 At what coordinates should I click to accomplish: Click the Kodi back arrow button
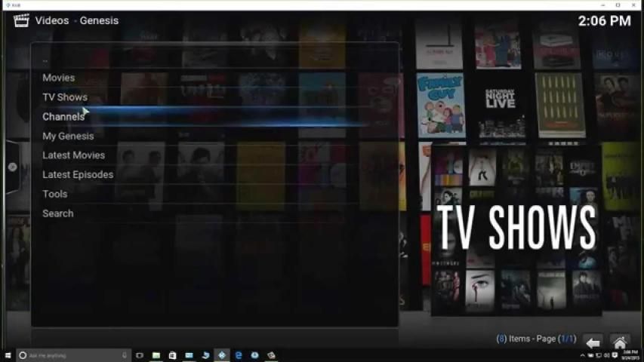(x=593, y=343)
